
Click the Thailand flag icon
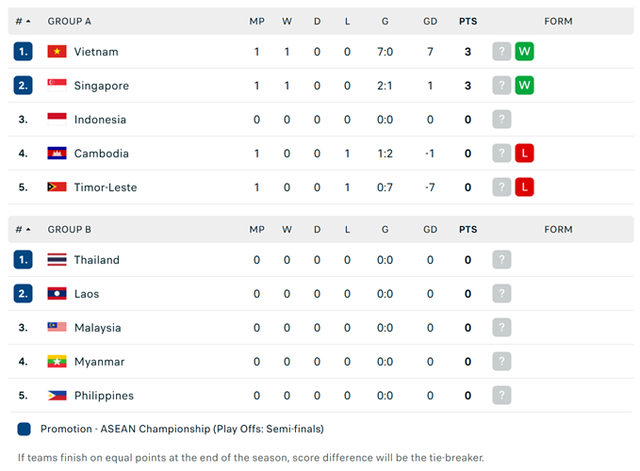[57, 260]
